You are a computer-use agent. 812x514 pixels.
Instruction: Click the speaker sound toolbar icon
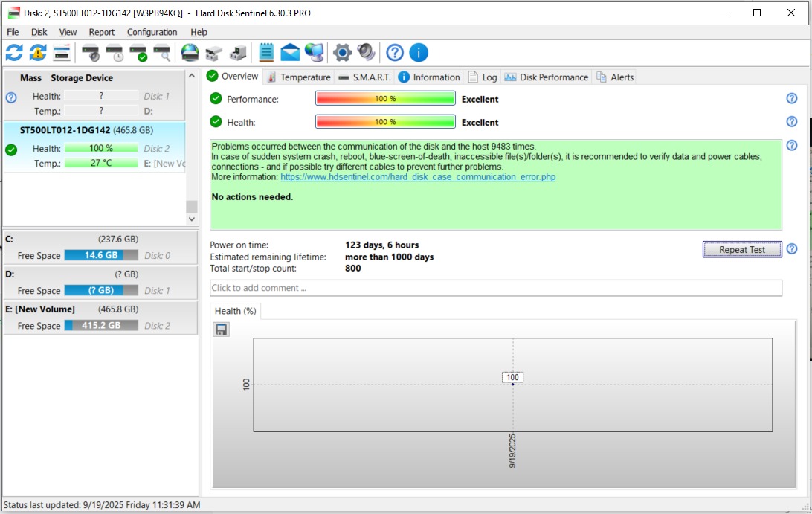(366, 52)
